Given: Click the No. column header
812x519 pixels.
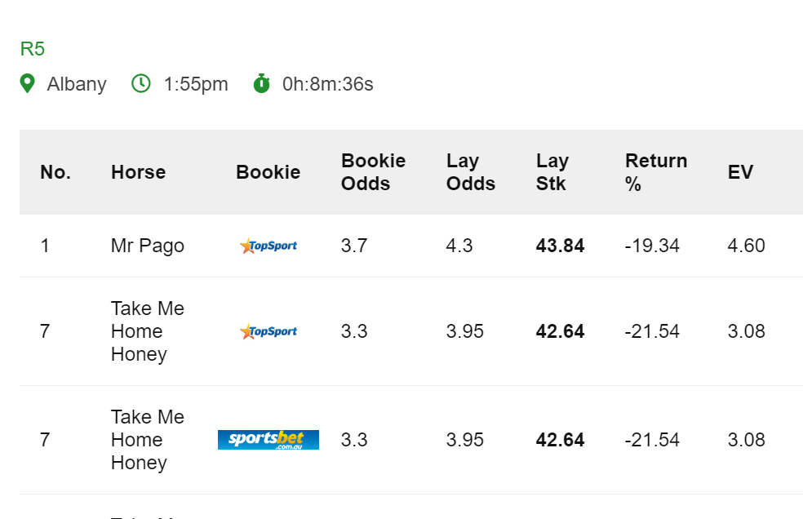Looking at the screenshot, I should pyautogui.click(x=55, y=172).
